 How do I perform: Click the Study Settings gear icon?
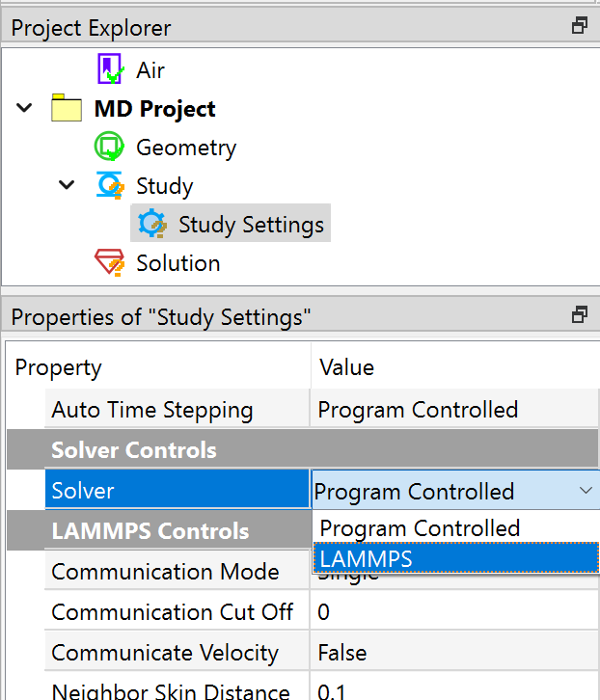click(x=151, y=225)
